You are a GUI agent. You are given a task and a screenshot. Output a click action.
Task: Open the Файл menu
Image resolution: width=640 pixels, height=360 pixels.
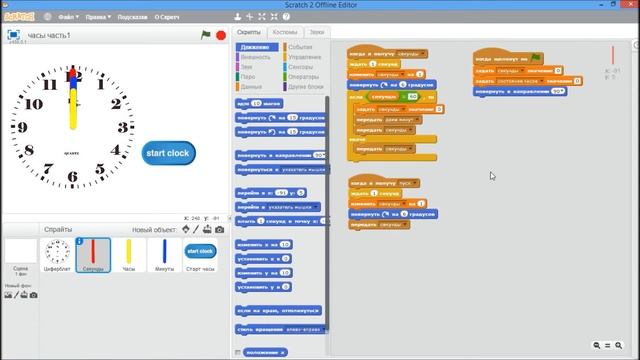pos(68,17)
